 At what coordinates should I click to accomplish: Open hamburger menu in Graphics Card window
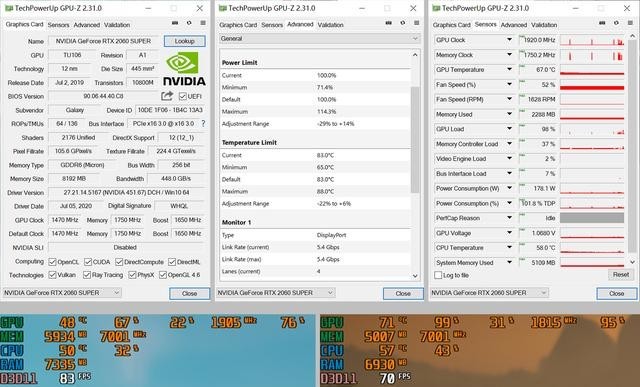click(203, 23)
